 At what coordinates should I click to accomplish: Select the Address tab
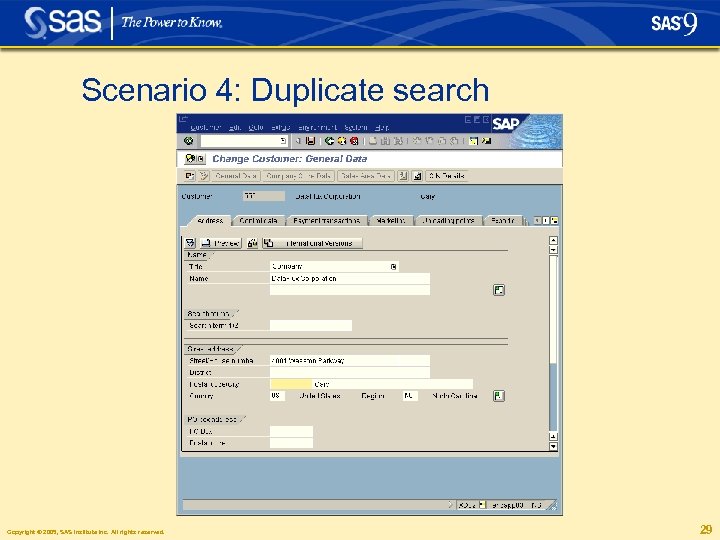tap(210, 221)
